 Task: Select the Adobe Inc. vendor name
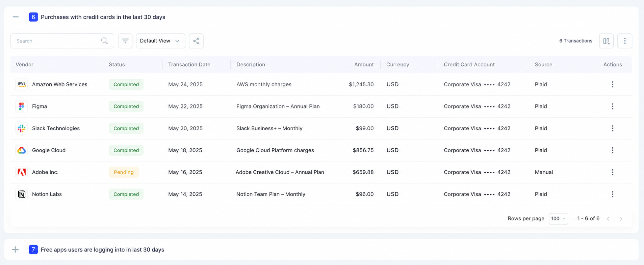[x=45, y=172]
